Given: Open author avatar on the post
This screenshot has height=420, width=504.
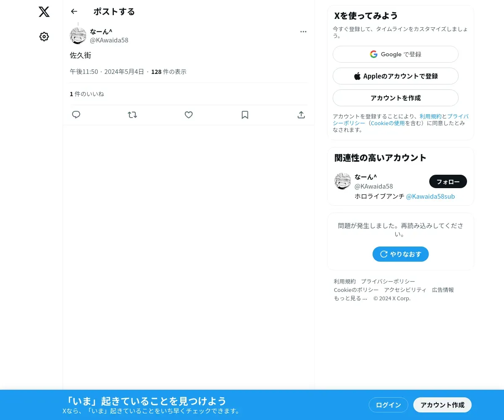Looking at the screenshot, I should point(78,36).
